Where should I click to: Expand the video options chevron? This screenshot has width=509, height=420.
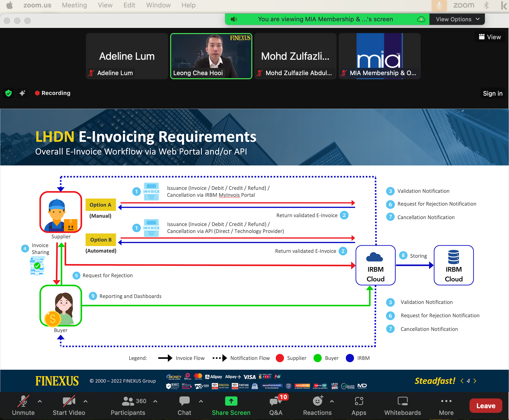[x=85, y=401]
